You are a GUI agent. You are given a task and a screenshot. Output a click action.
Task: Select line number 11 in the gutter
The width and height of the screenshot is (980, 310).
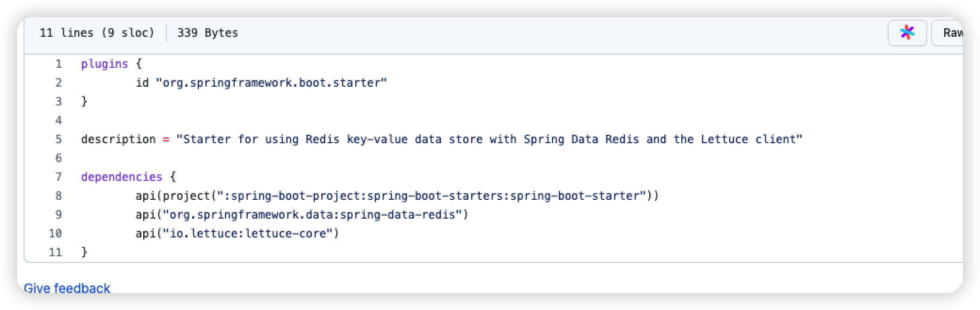coord(57,252)
